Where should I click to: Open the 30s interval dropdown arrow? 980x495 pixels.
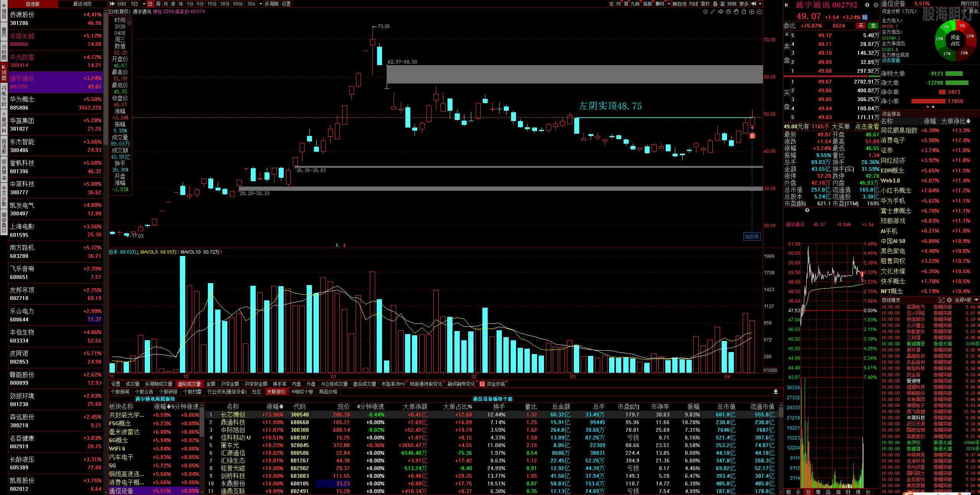(261, 4)
